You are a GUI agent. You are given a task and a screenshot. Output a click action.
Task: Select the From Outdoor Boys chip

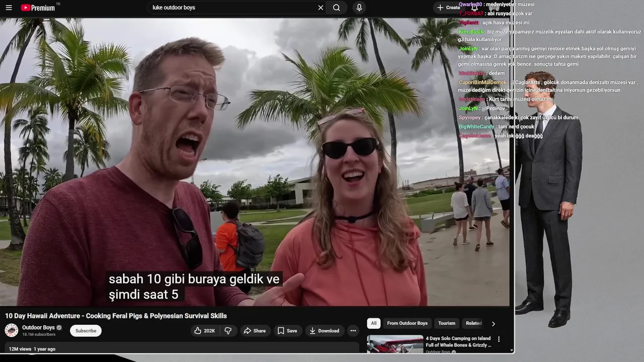[407, 323]
